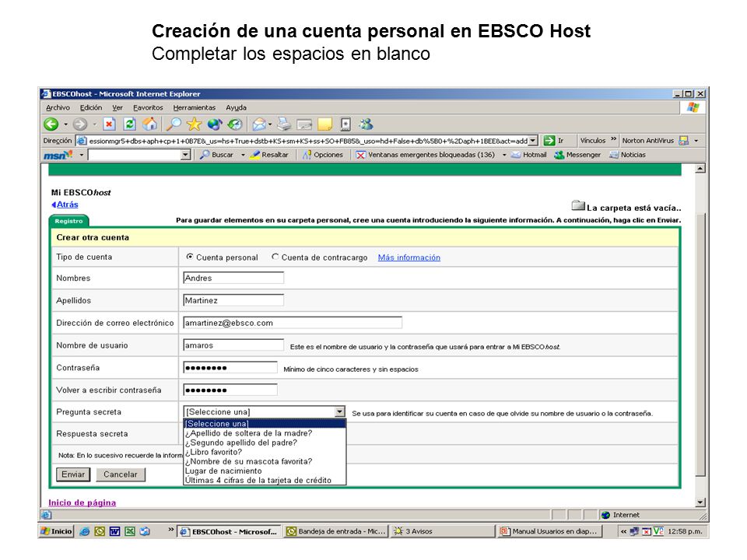Image resolution: width=747 pixels, height=560 pixels.
Task: Click Noticias in MSN toolbar
Action: click(627, 155)
